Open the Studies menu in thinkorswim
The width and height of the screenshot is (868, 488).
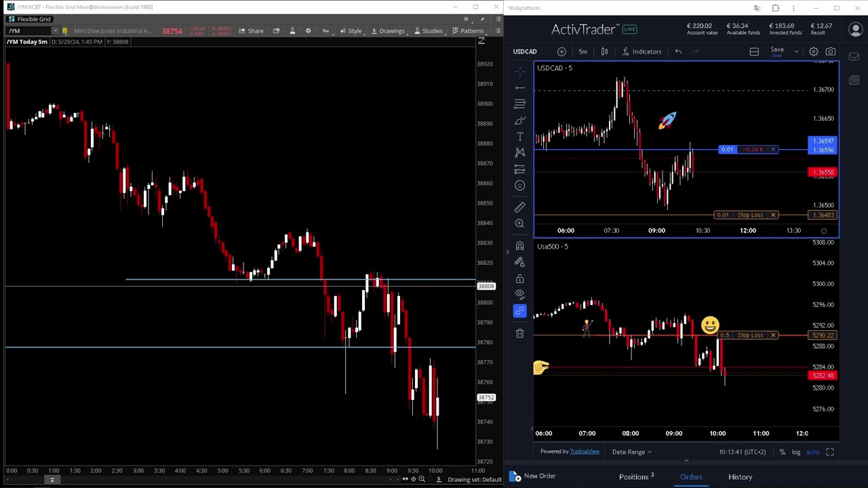click(x=427, y=30)
